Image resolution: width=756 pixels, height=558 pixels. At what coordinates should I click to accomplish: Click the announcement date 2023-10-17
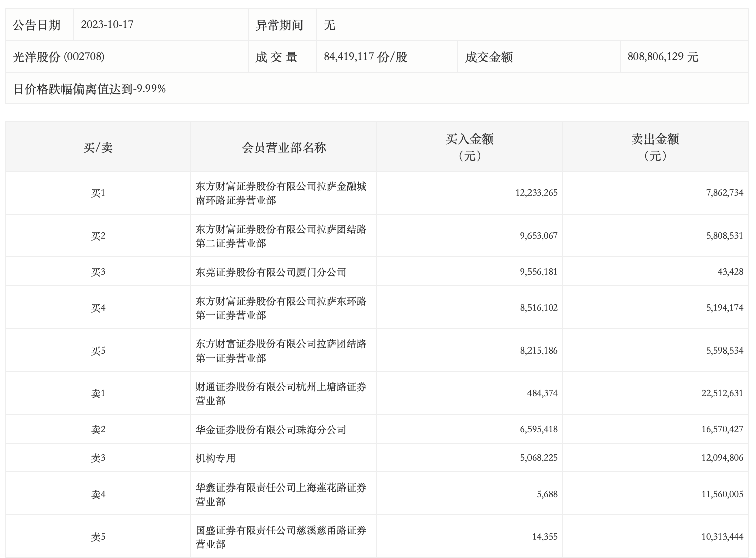click(107, 25)
